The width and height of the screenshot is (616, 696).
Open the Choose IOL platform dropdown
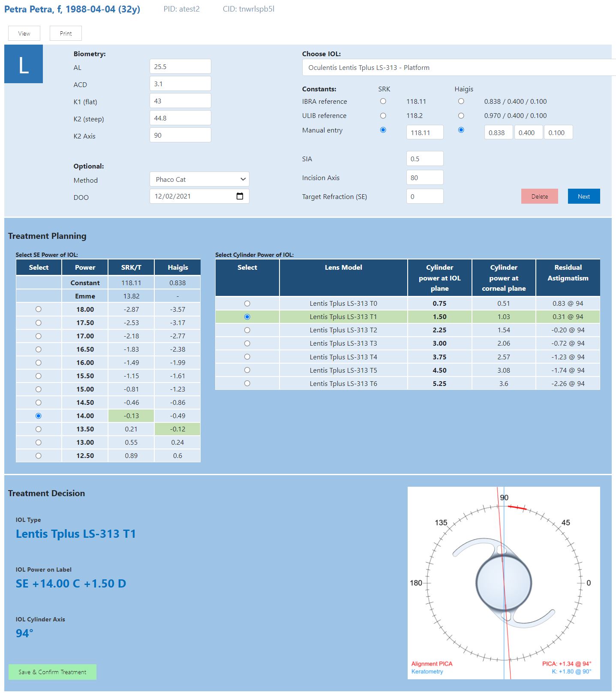[459, 67]
